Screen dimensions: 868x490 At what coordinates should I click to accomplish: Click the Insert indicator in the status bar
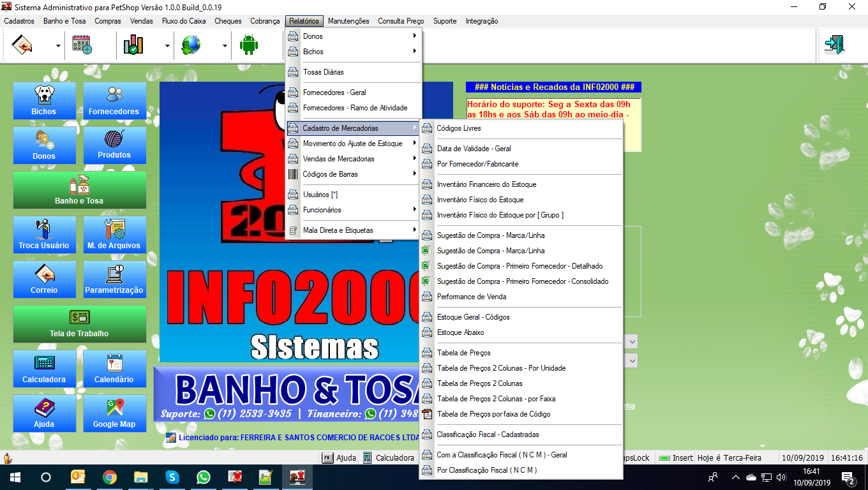(675, 457)
